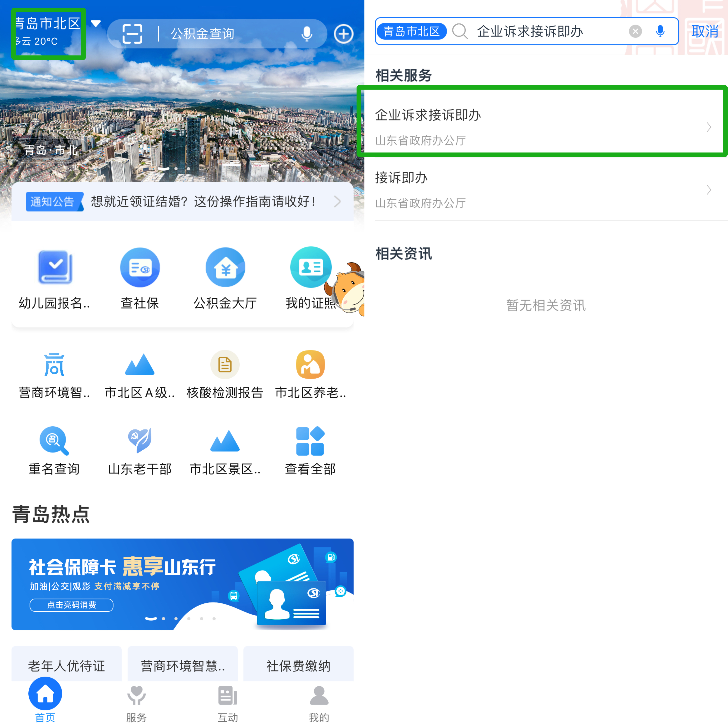
Task: Open 查社保 service icon
Action: (140, 267)
